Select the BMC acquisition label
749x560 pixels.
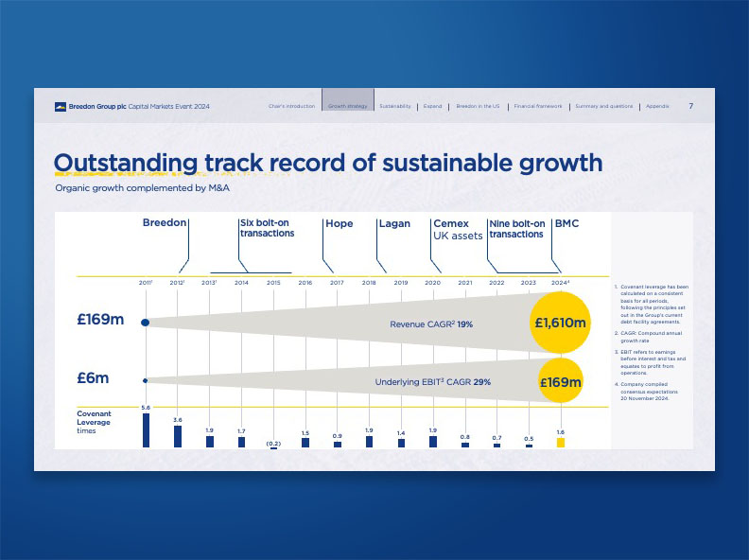[x=567, y=223]
